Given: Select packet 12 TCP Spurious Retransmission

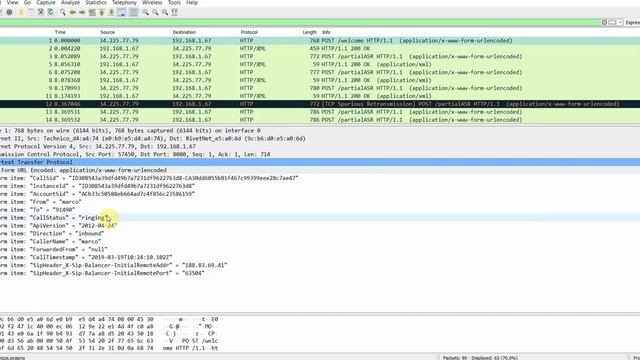Looking at the screenshot, I should (x=320, y=104).
